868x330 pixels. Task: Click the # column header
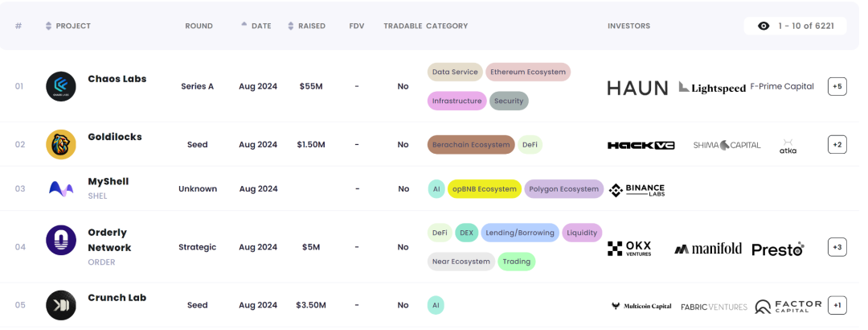(18, 26)
